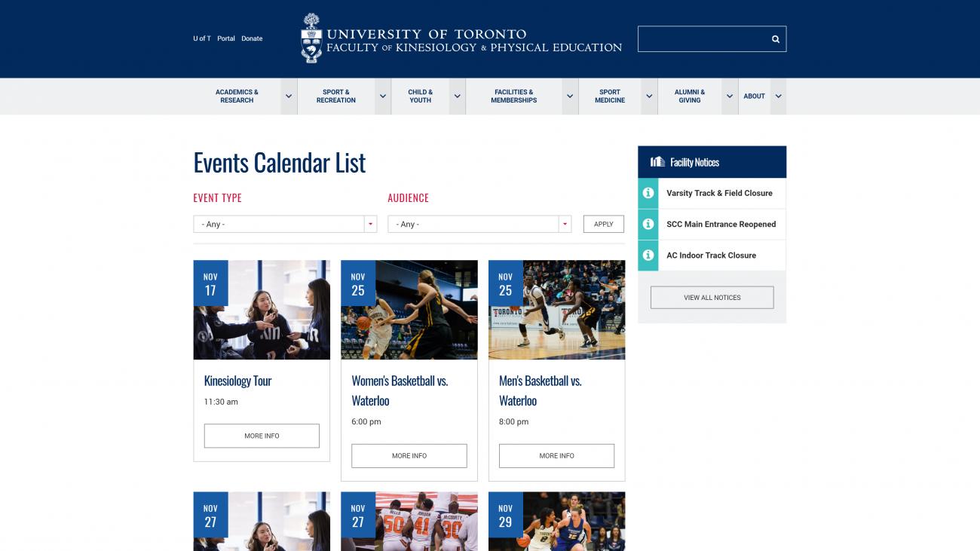Click inside the site search field
This screenshot has width=980, height=551.
tap(701, 39)
